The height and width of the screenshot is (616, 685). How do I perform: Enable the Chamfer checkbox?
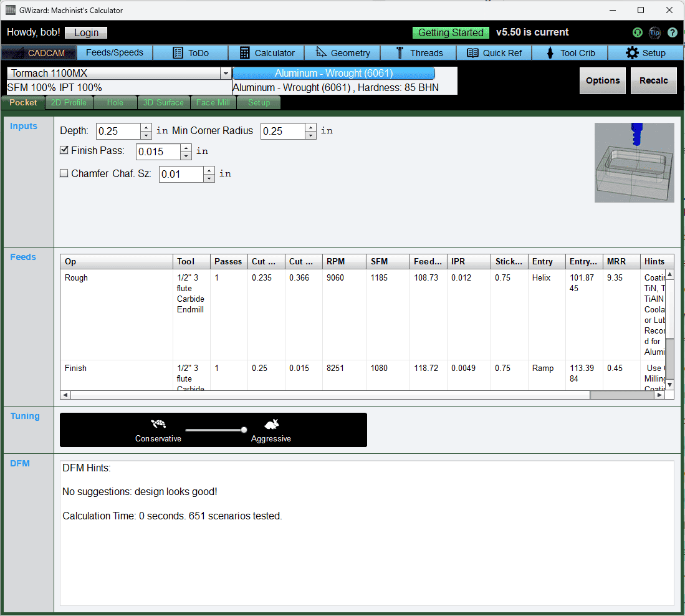click(x=64, y=173)
